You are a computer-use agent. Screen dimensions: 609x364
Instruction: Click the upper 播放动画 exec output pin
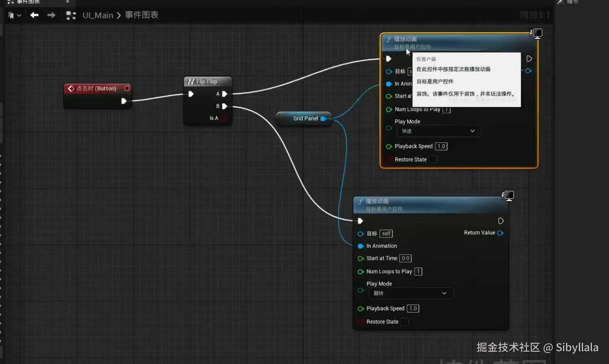[x=529, y=59]
